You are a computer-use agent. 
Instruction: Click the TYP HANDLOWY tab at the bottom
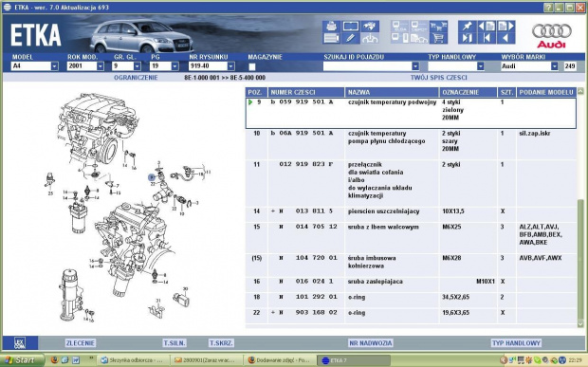[x=516, y=343]
